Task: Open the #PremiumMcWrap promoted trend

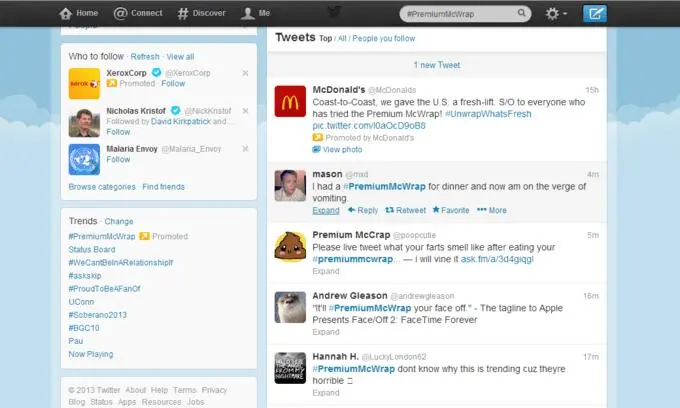Action: 102,236
